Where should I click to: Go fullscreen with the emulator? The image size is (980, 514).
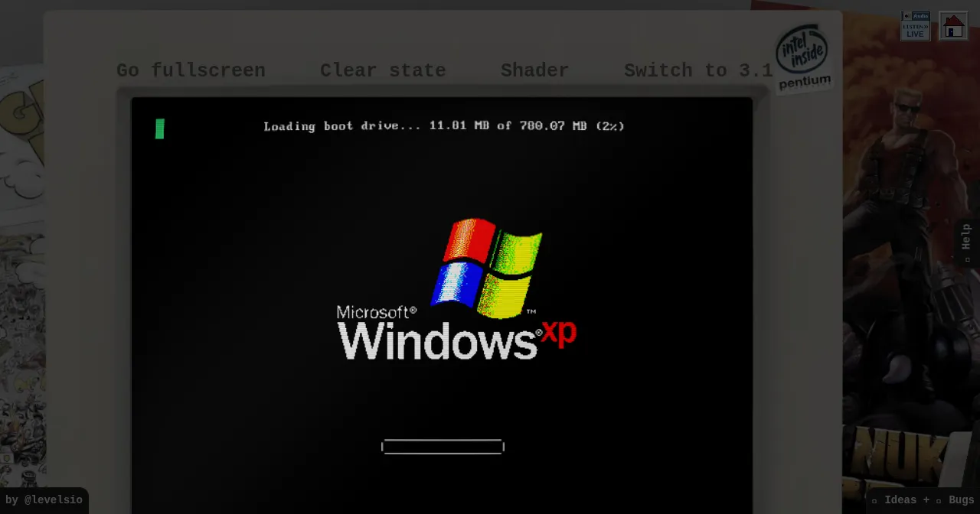point(191,70)
